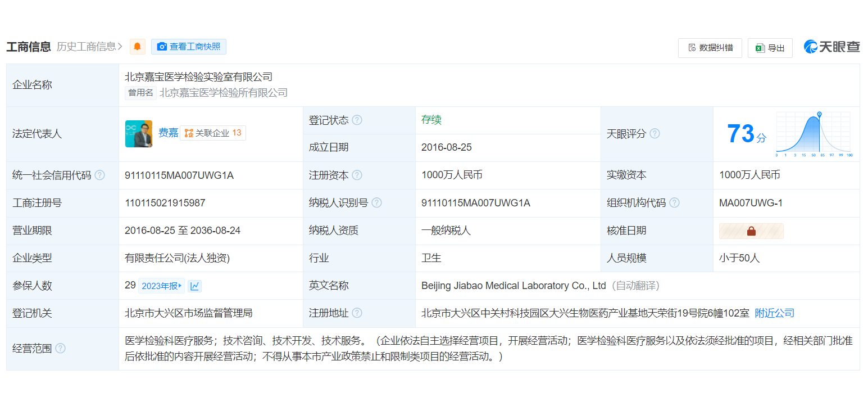Click English name Beijing Jiabao Medical Laboratory
The image size is (868, 397).
click(513, 286)
